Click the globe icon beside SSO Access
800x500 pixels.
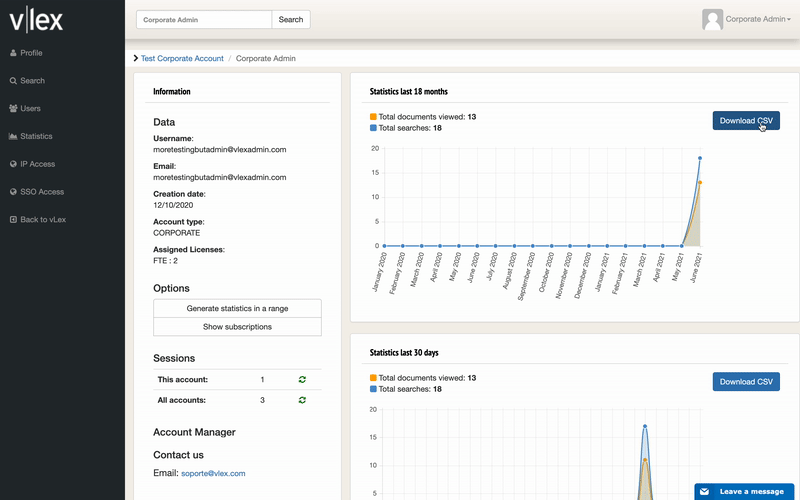coord(13,192)
